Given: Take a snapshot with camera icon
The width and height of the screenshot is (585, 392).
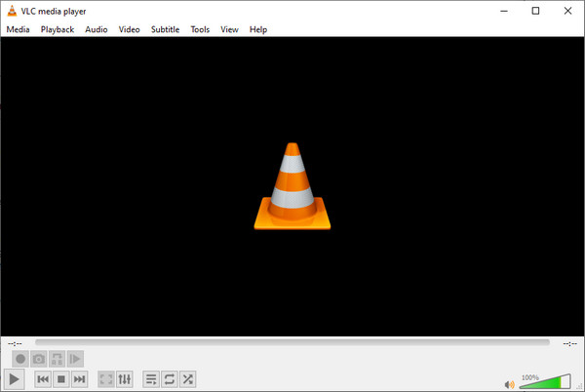Looking at the screenshot, I should [x=39, y=359].
